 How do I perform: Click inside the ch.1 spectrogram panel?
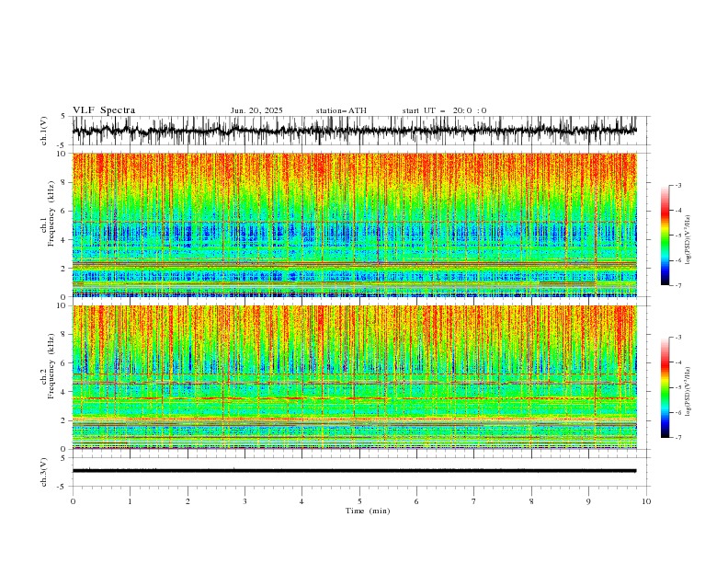pyautogui.click(x=354, y=224)
